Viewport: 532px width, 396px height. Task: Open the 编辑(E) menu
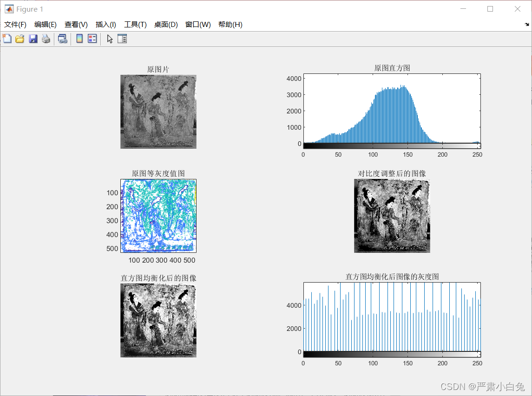click(x=46, y=25)
